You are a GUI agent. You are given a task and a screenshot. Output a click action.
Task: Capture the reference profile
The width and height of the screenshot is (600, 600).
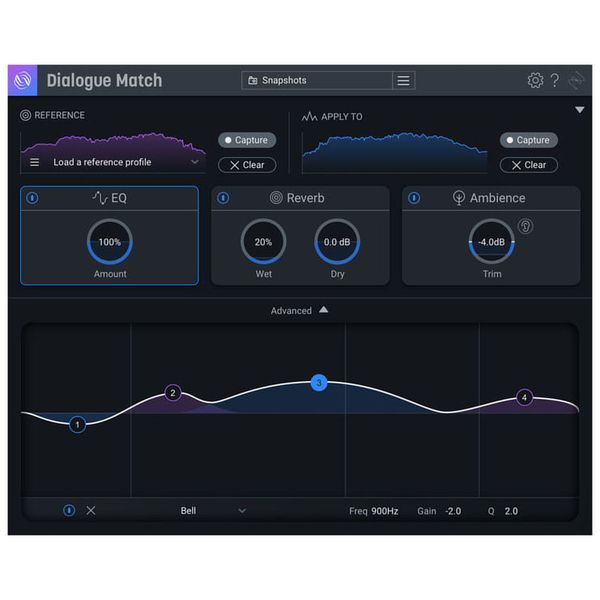click(247, 140)
